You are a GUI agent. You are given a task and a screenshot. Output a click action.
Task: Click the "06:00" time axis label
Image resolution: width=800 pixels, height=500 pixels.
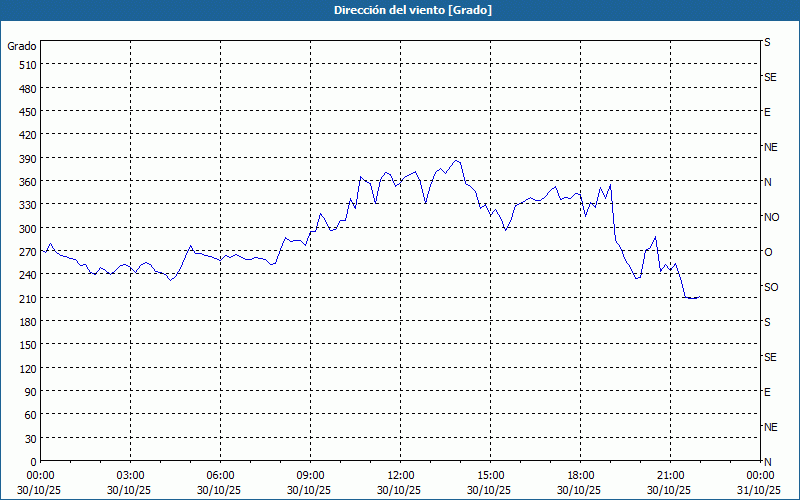220,476
